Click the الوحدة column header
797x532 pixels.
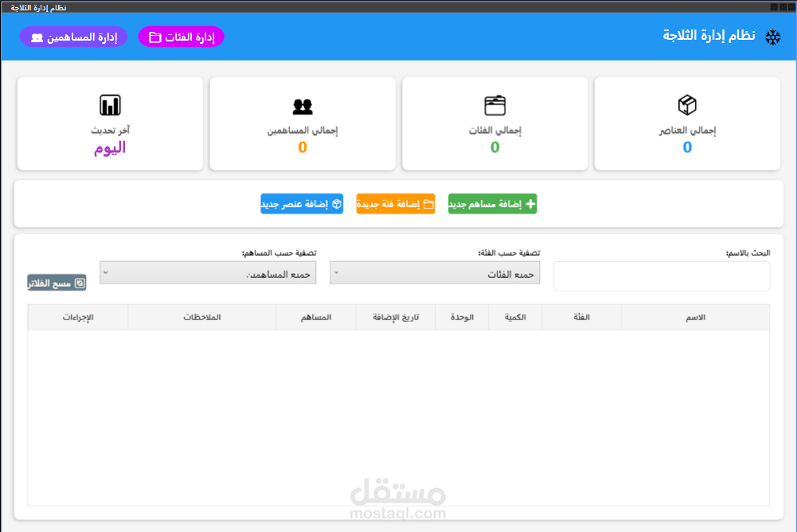(x=462, y=318)
